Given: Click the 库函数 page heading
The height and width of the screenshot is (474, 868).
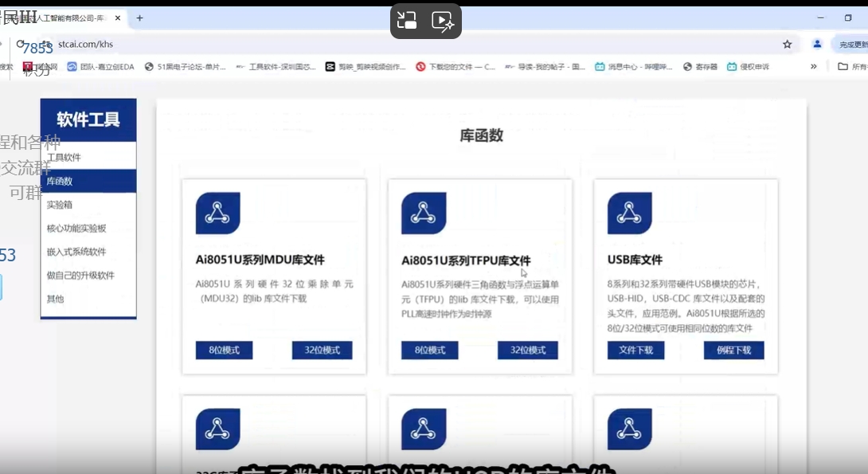Looking at the screenshot, I should click(x=482, y=135).
